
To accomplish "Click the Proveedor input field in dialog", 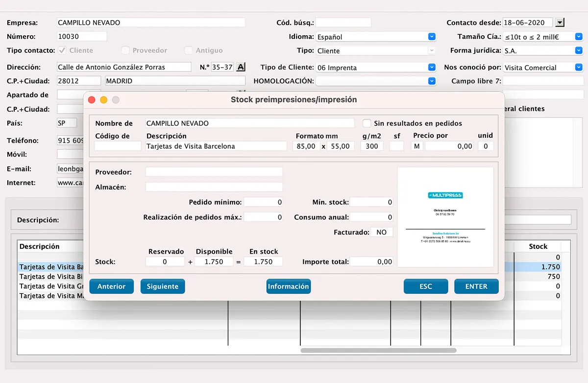I will point(214,172).
